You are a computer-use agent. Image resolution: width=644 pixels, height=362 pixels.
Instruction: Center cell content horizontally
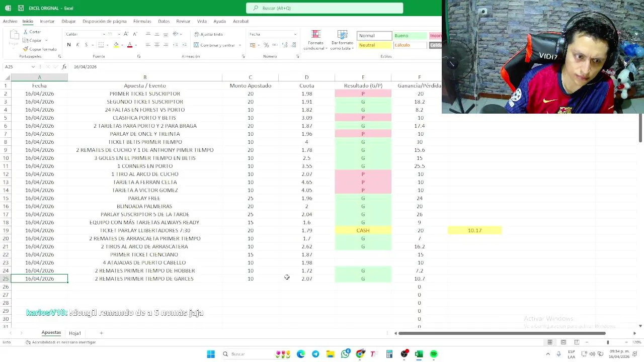click(x=157, y=45)
